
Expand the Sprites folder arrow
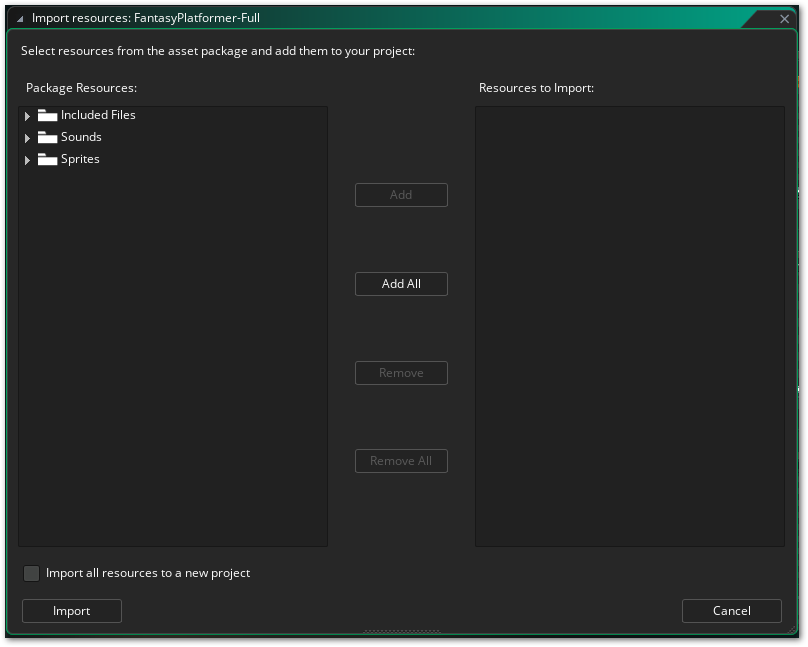pos(27,160)
